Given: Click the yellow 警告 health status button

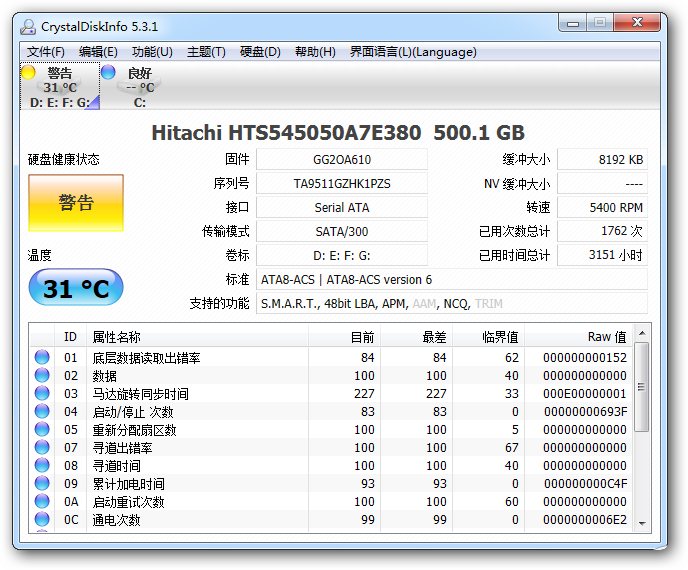Looking at the screenshot, I should tap(76, 203).
